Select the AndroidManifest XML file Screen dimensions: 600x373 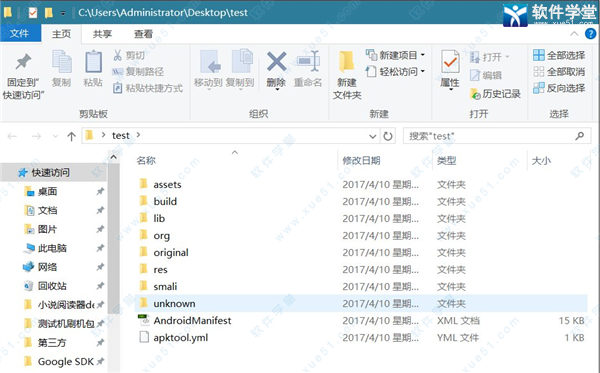[x=192, y=321]
